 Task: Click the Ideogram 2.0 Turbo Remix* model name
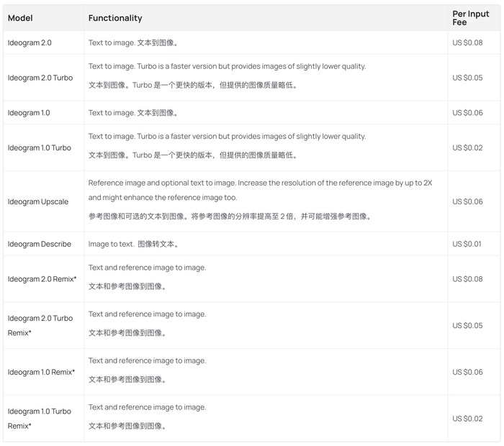tap(40, 325)
